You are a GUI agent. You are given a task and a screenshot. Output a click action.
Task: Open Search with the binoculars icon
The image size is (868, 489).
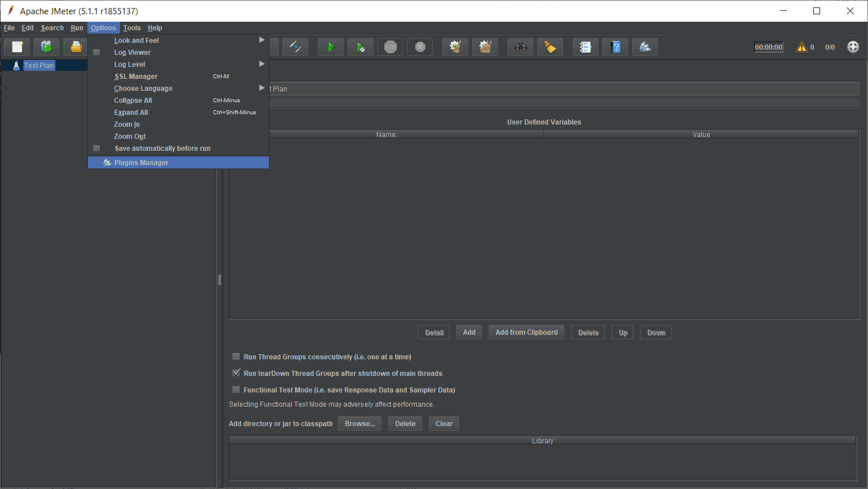521,47
